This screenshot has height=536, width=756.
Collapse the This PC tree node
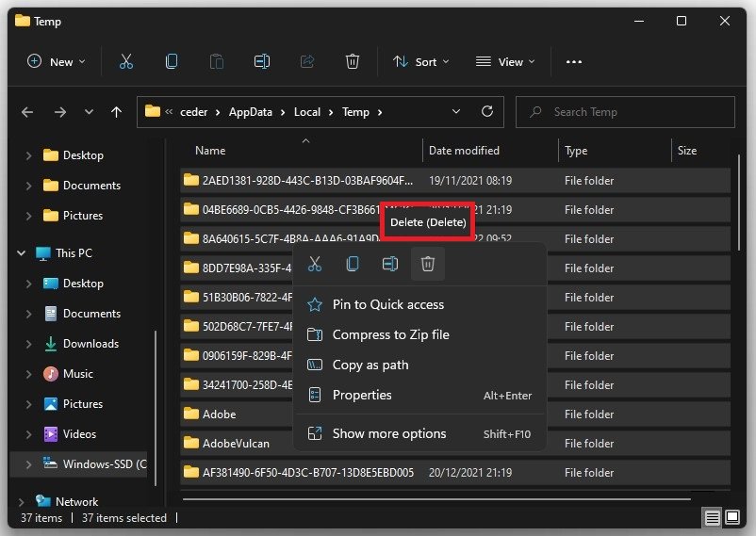click(x=22, y=253)
